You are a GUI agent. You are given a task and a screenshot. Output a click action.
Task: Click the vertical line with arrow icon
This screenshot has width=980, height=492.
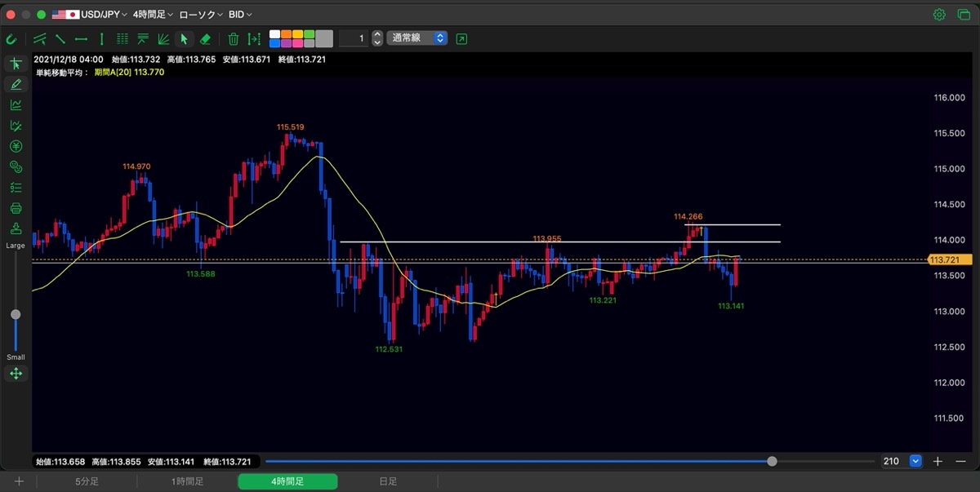(x=254, y=38)
